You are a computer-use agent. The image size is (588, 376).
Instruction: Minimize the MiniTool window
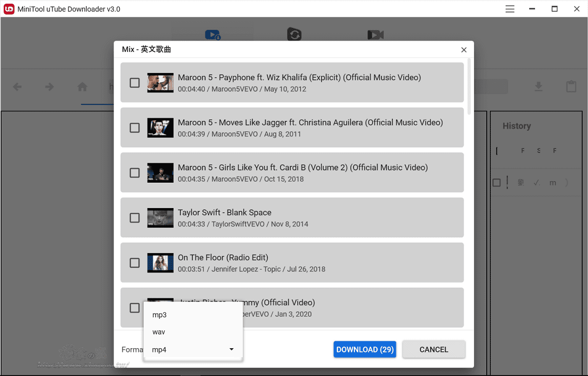(532, 9)
